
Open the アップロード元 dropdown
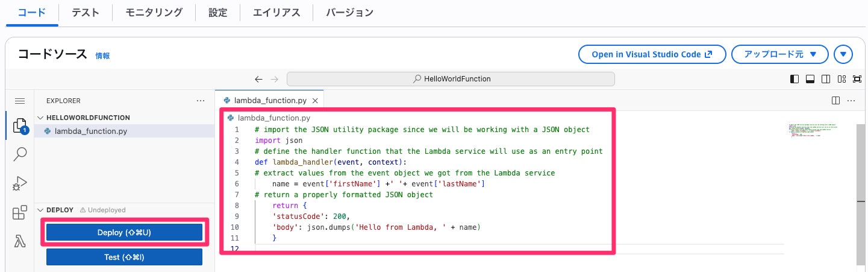[780, 54]
